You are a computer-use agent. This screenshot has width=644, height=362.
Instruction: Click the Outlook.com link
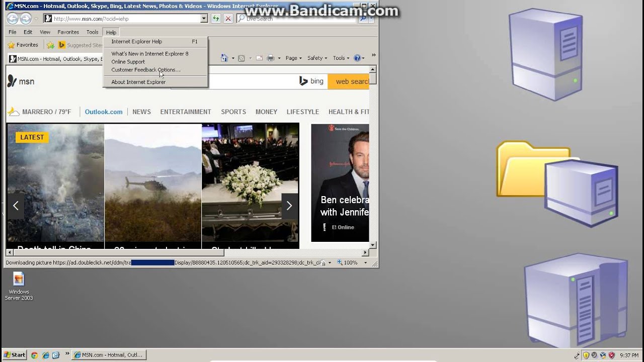pyautogui.click(x=104, y=112)
